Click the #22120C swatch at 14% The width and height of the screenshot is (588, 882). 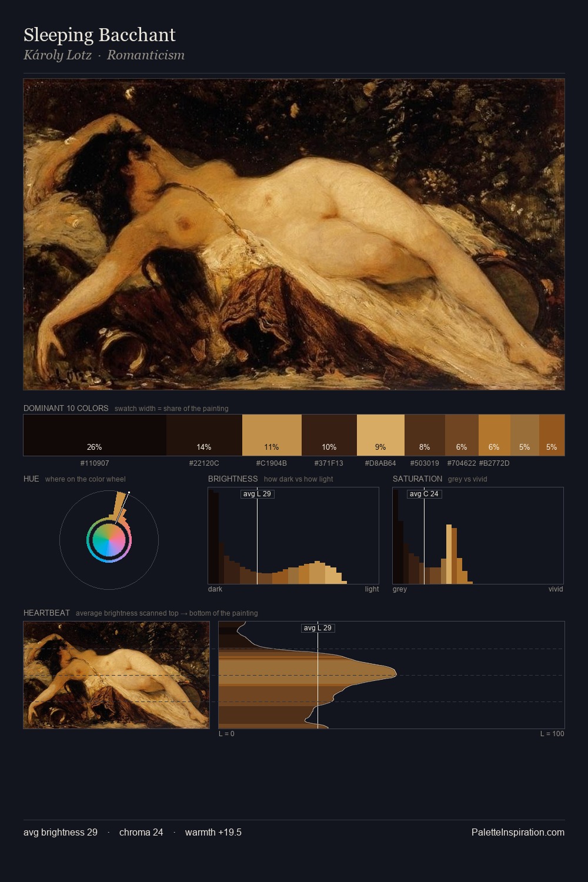[x=204, y=435]
